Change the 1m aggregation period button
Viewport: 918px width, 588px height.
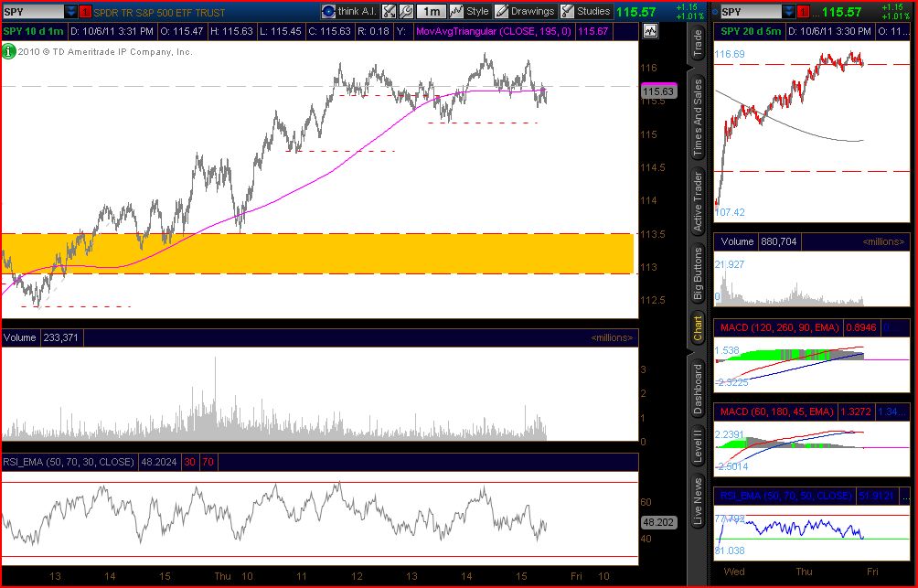pos(432,11)
